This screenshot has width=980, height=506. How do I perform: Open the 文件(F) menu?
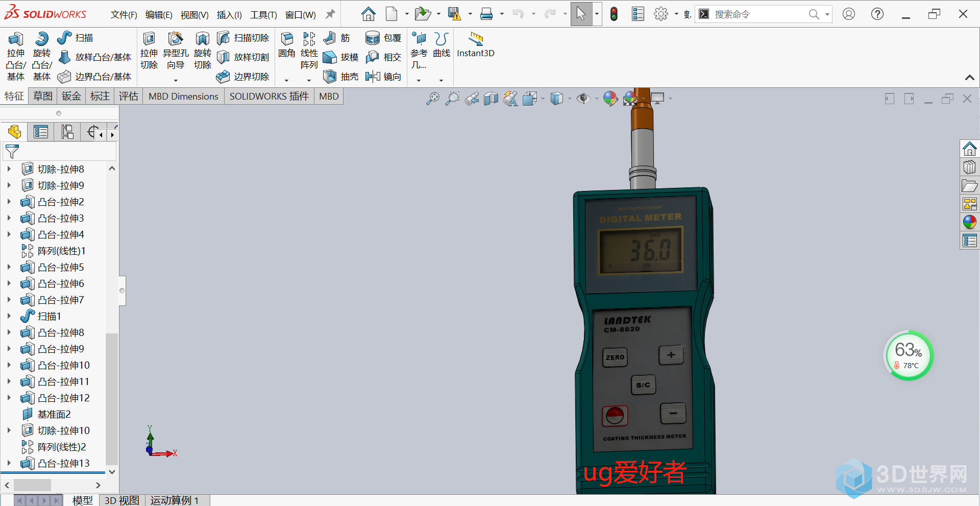tap(124, 15)
